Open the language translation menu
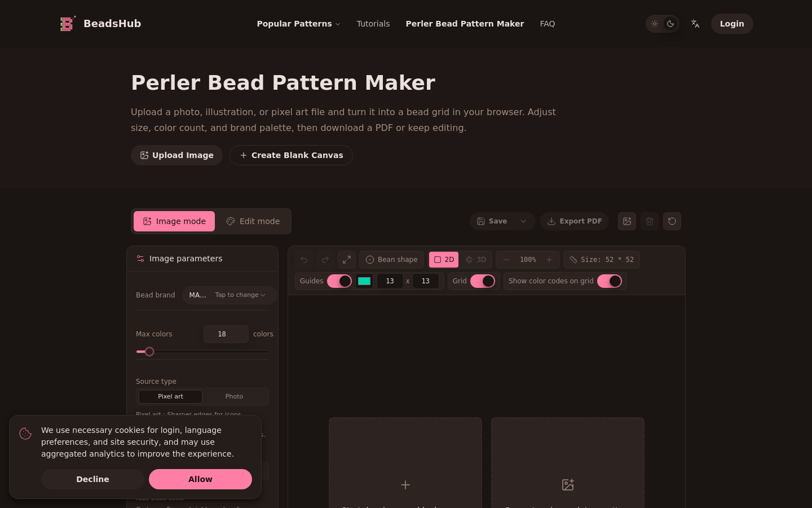The height and width of the screenshot is (508, 812). 695,24
